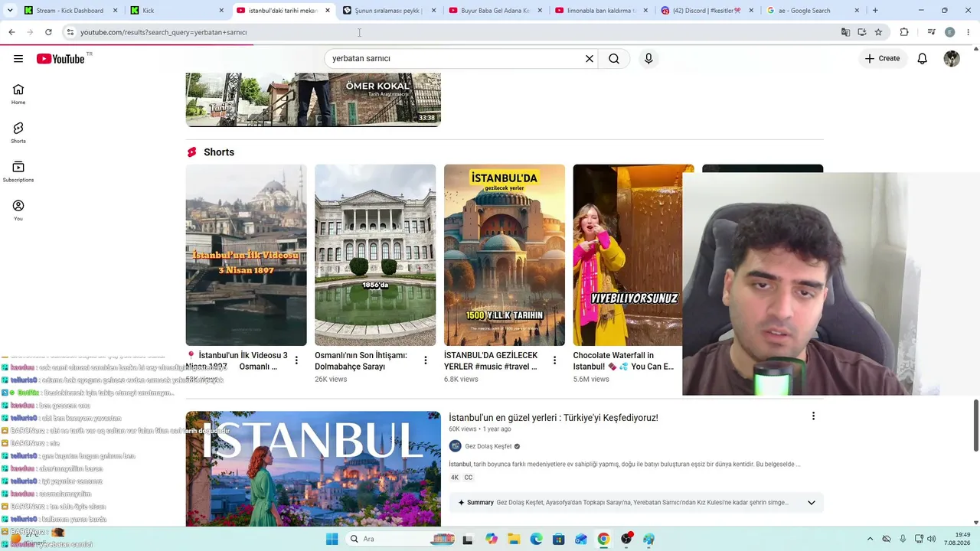This screenshot has width=980, height=551.
Task: Open the İSTANBUL'DA GEZİLECEK YERLER short title
Action: tap(491, 361)
